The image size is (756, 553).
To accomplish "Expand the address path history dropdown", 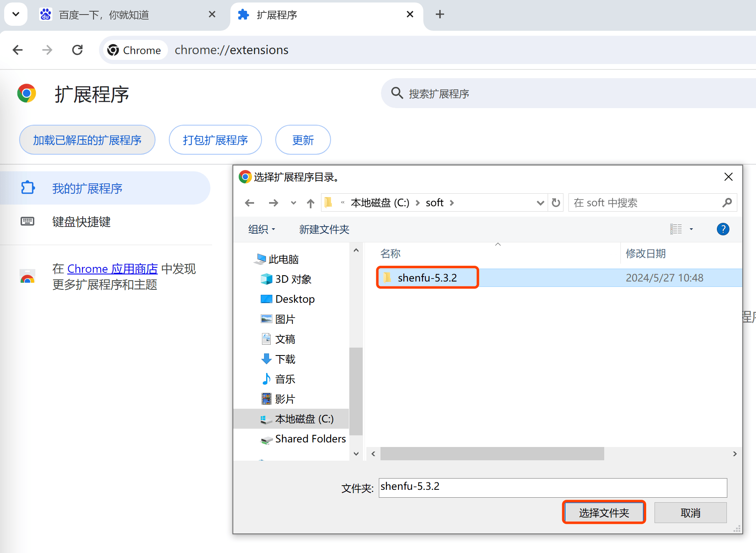I will (540, 203).
